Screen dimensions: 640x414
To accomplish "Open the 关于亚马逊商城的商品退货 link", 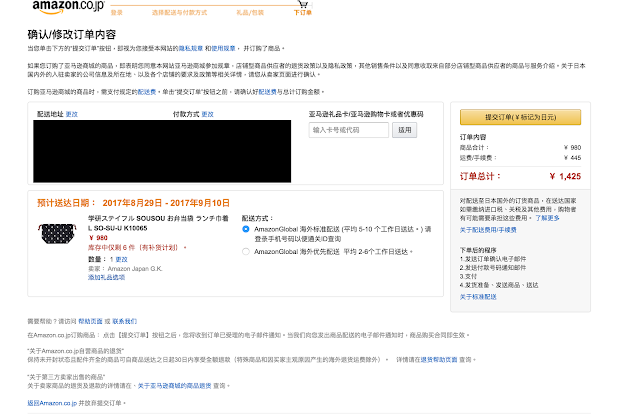I will point(175,386).
